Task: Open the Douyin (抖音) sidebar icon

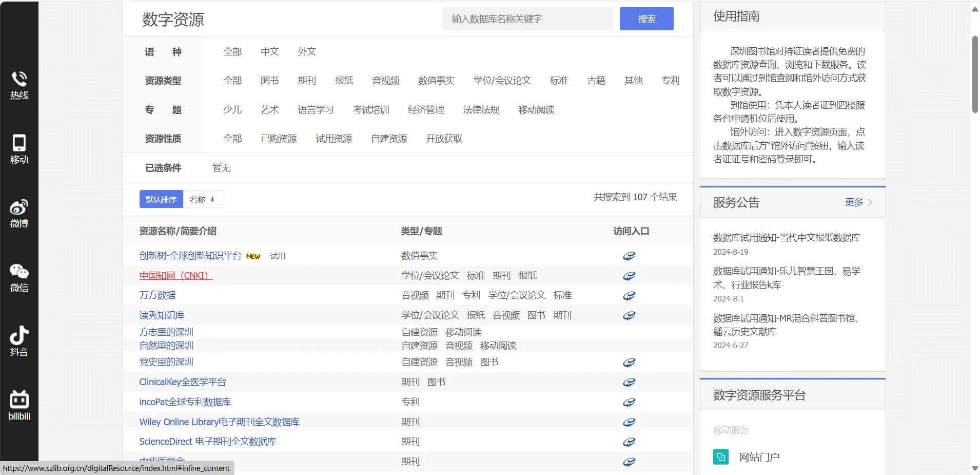Action: point(19,335)
